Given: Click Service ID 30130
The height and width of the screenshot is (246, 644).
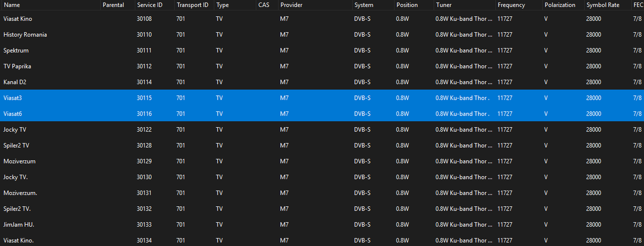Looking at the screenshot, I should click(x=144, y=177).
